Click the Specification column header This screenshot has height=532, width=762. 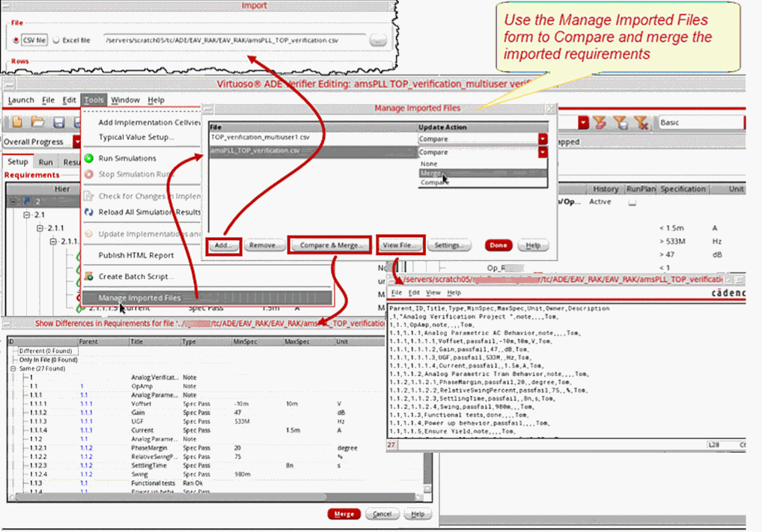click(683, 189)
